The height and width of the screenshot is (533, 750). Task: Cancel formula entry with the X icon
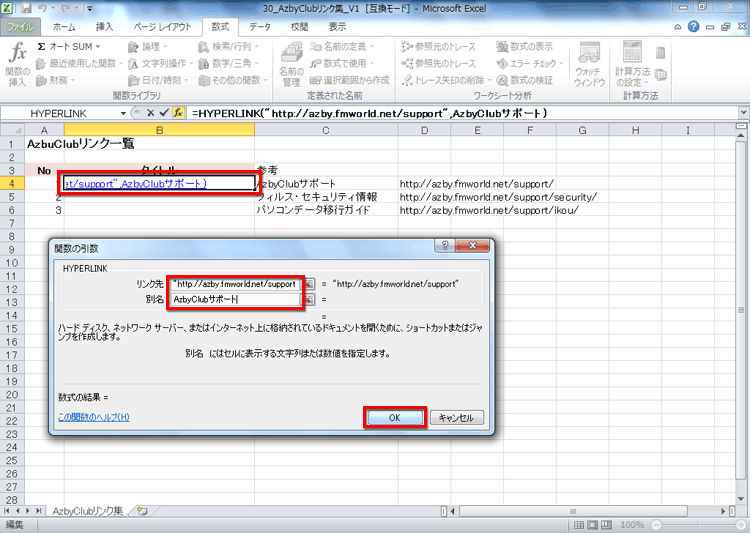click(x=150, y=113)
